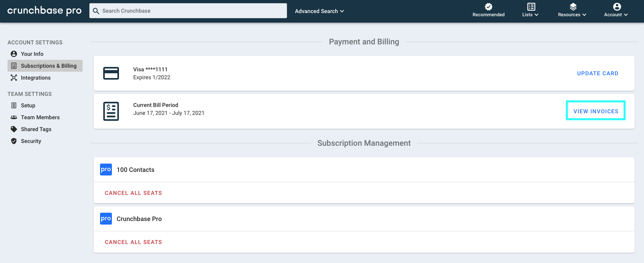Screen dimensions: 644x263
Task: Click the Shared Tags tag icon
Action: 14,129
